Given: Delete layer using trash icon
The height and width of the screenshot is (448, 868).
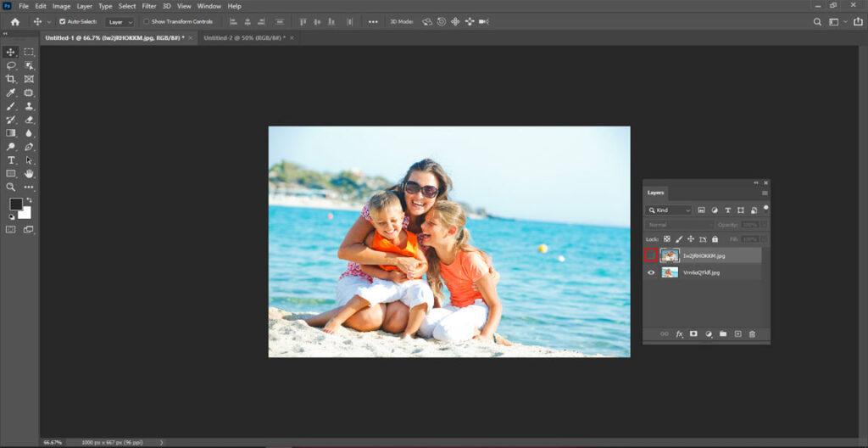Looking at the screenshot, I should pos(752,333).
